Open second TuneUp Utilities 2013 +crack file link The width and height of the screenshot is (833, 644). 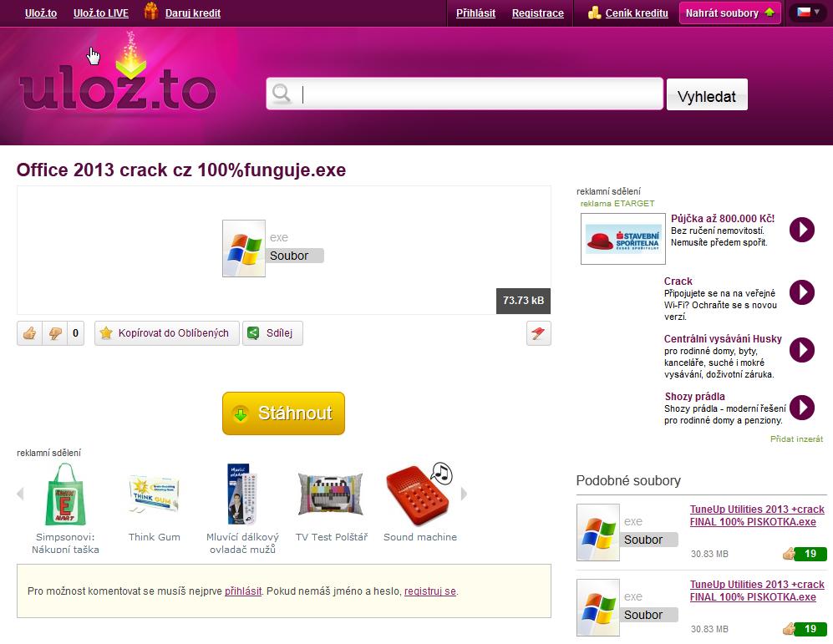point(757,591)
